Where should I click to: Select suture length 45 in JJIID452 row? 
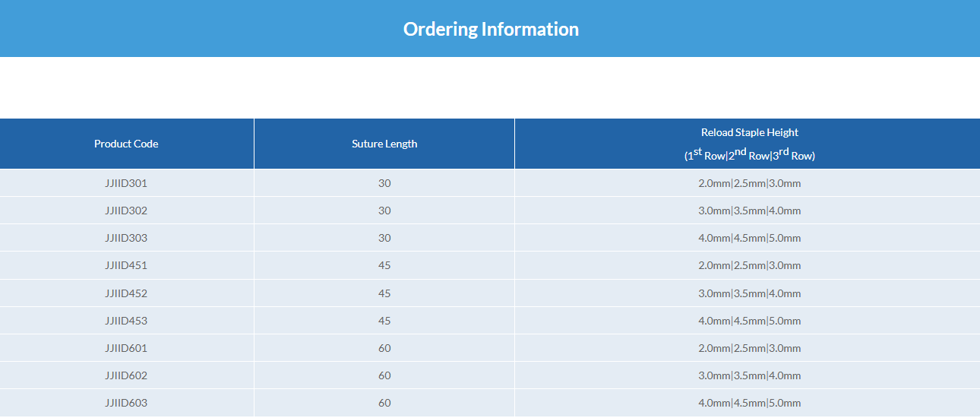(384, 293)
